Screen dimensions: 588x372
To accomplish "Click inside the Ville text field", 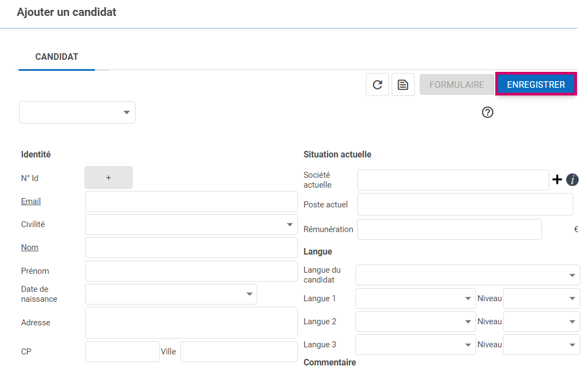I will [239, 352].
